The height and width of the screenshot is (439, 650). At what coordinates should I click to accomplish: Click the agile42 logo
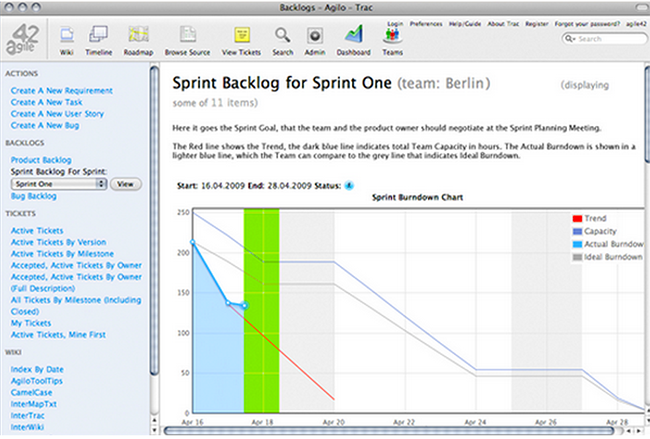pos(23,40)
